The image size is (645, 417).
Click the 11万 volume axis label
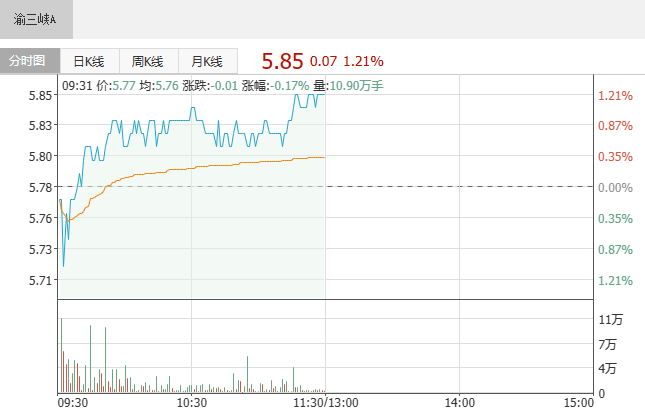click(610, 320)
